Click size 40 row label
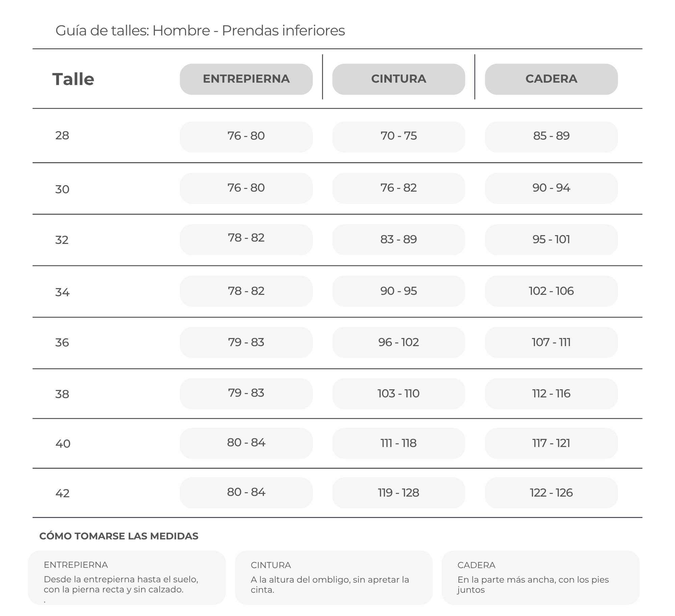Viewport: 675px width, 616px height. tap(63, 443)
